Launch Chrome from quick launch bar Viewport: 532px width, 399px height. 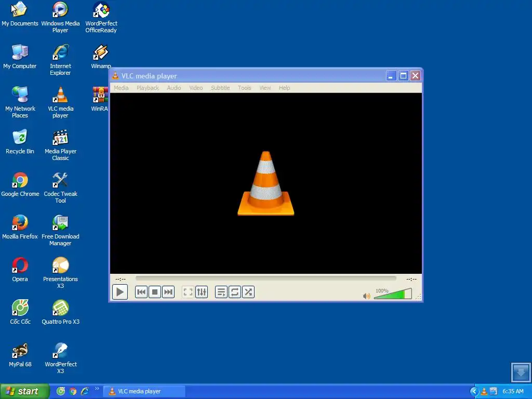click(73, 391)
